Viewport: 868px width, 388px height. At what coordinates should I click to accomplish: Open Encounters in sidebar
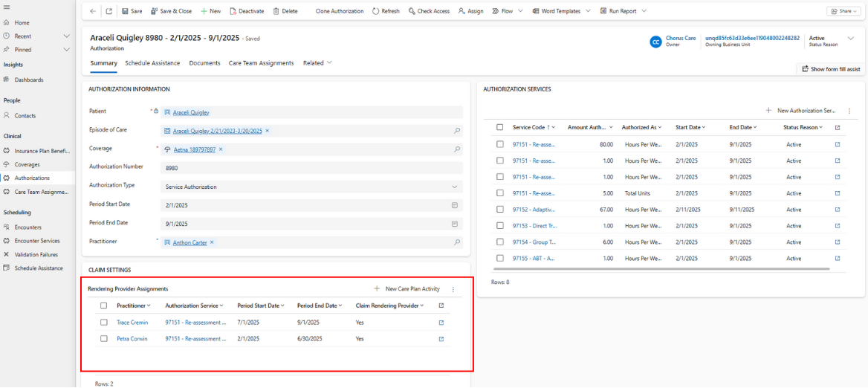tap(27, 227)
